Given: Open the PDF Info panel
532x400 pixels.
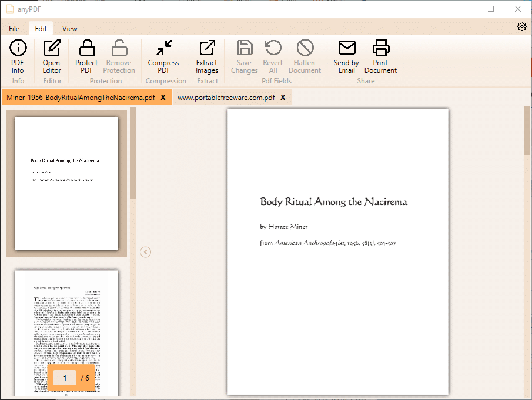Looking at the screenshot, I should pyautogui.click(x=18, y=56).
